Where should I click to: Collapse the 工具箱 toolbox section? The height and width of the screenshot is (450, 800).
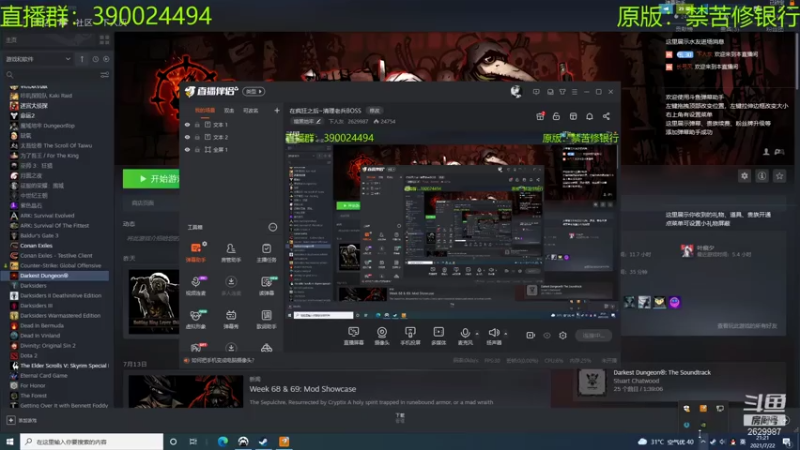point(273,227)
